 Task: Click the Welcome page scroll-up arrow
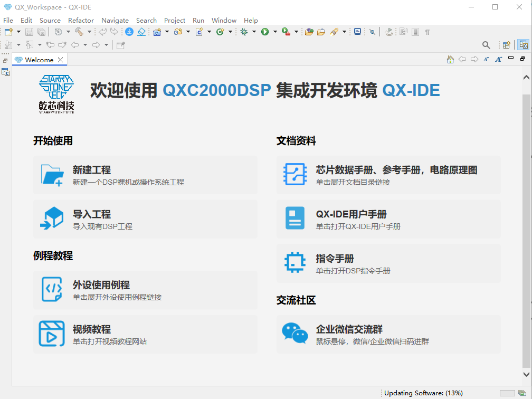tap(526, 78)
